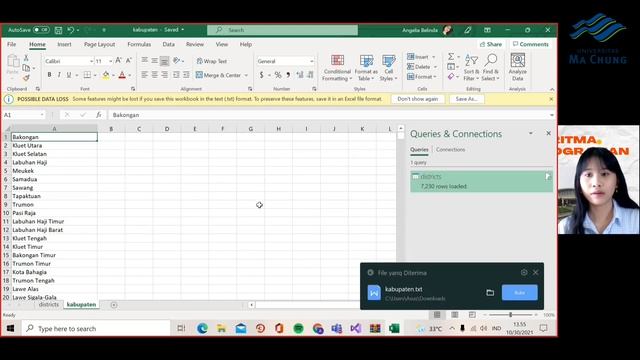Screen dimensions: 640x360
Task: Click Save As... in warning bar
Action: 467,99
